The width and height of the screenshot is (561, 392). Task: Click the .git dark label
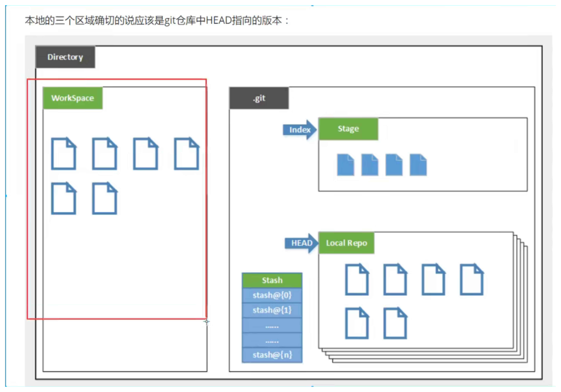pos(259,98)
